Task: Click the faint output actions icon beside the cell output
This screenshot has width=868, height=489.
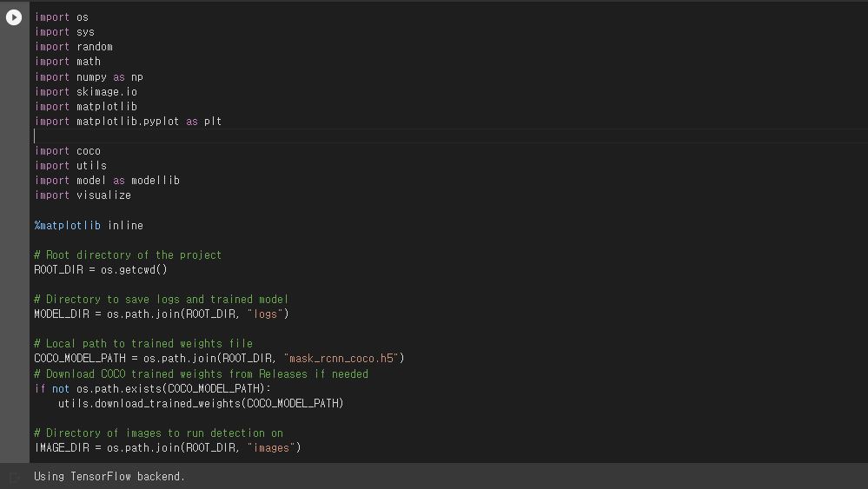Action: tap(15, 477)
